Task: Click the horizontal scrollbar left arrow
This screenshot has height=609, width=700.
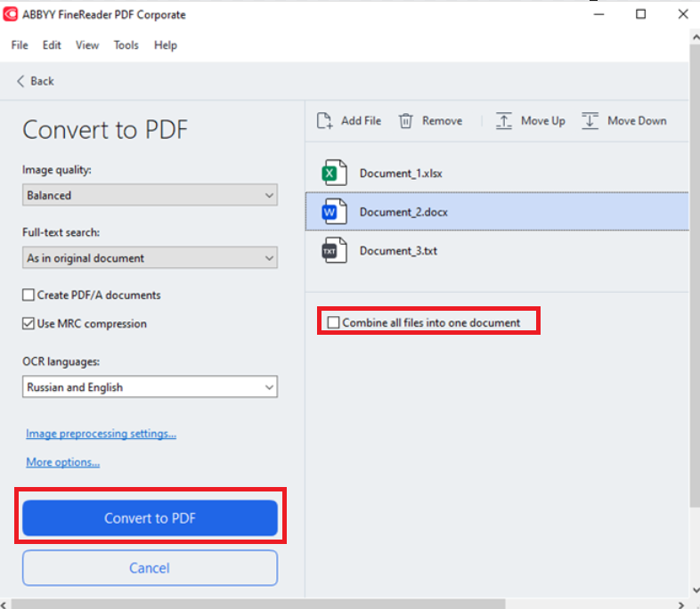Action: (x=4, y=605)
